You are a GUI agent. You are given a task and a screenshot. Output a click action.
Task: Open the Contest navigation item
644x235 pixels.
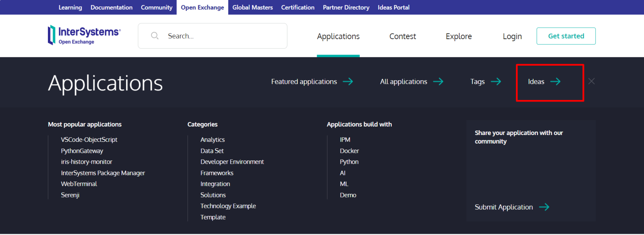tap(403, 36)
